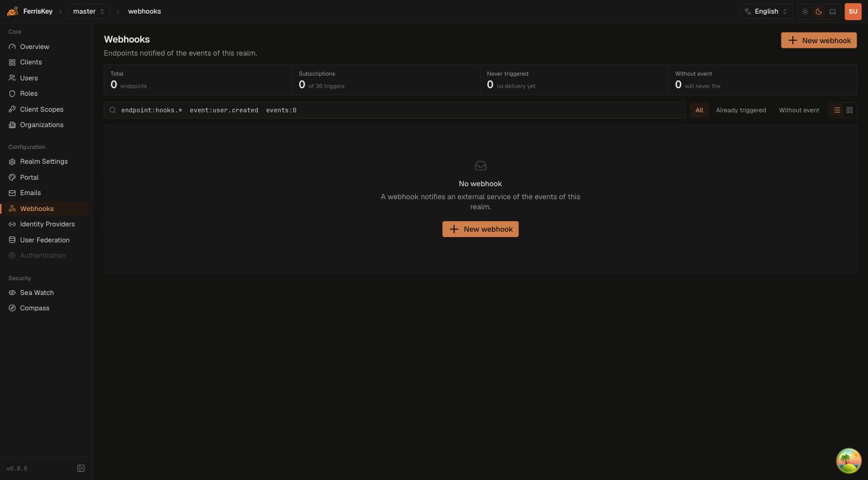Open the Portal palette icon
The height and width of the screenshot is (480, 868).
tap(12, 177)
